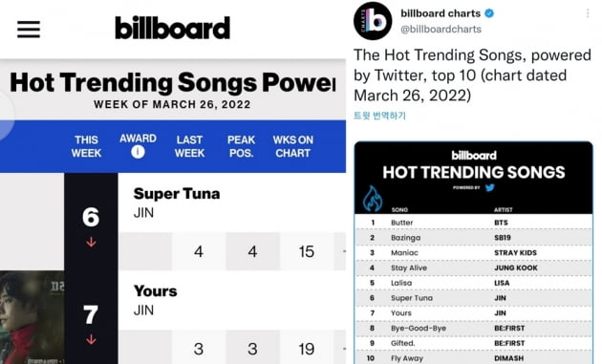Click the @billboardcharts handle
The width and height of the screenshot is (602, 364).
click(x=441, y=30)
